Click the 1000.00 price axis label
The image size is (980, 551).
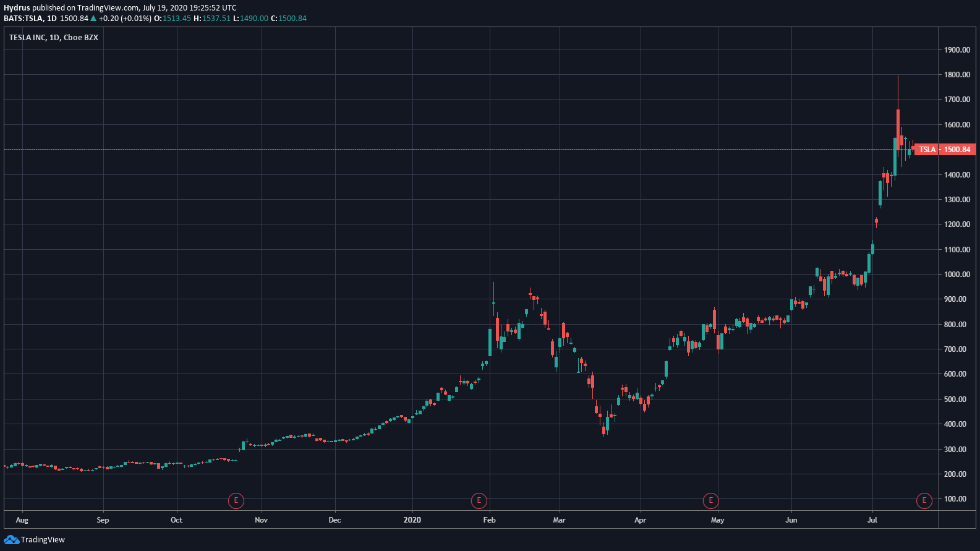coord(957,275)
